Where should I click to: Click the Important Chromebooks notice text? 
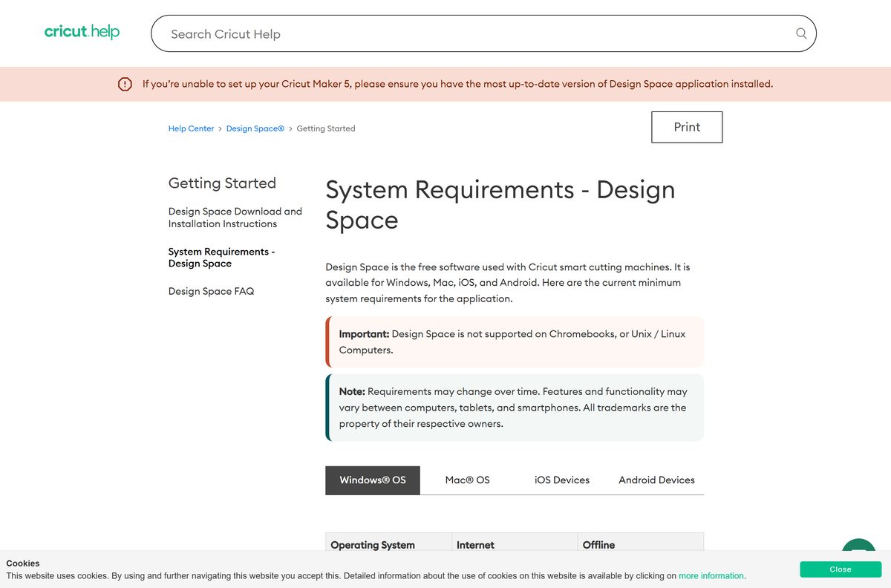point(514,342)
